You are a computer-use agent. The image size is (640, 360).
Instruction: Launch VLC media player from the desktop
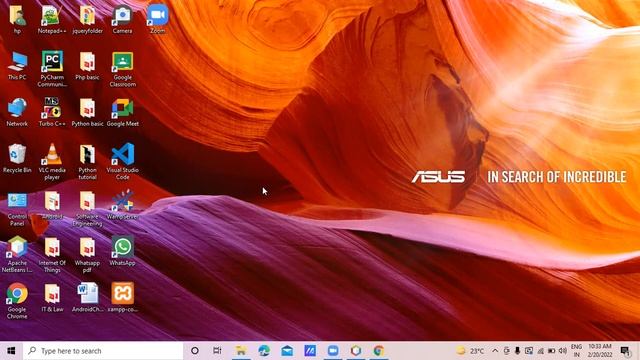52,162
